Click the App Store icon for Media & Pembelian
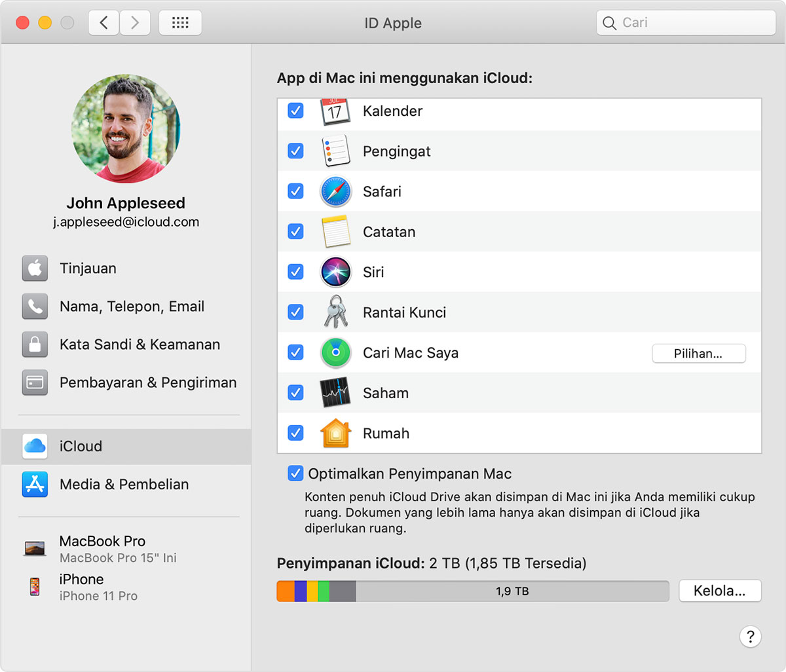786x672 pixels. coord(35,485)
